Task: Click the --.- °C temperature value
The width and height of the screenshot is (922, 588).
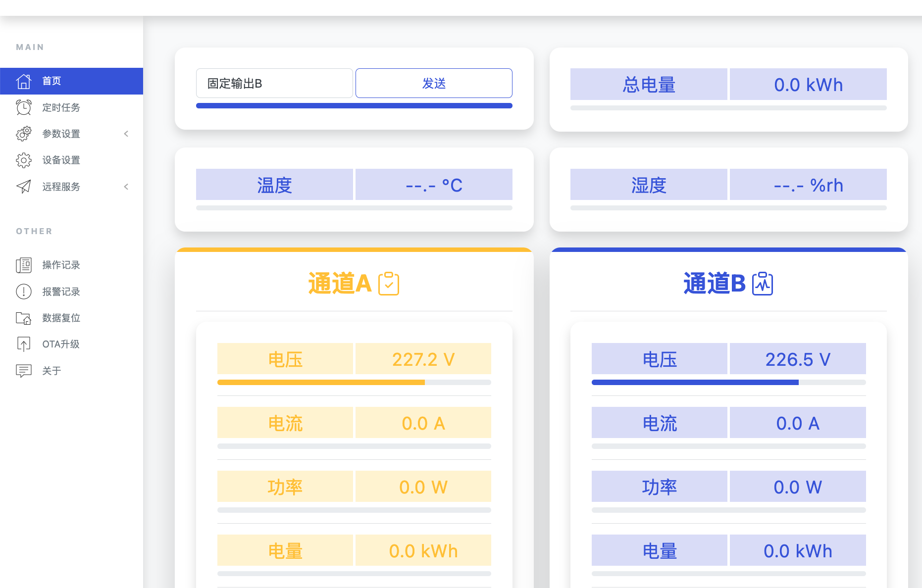Action: coord(434,185)
